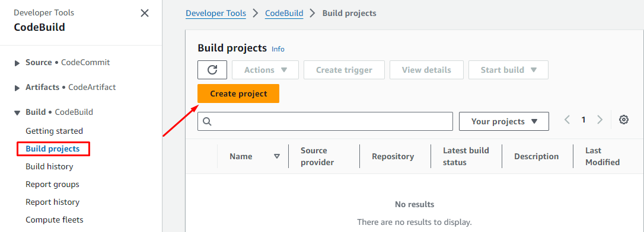This screenshot has height=232, width=644.
Task: Follow the Developer Tools breadcrumb link
Action: click(216, 13)
